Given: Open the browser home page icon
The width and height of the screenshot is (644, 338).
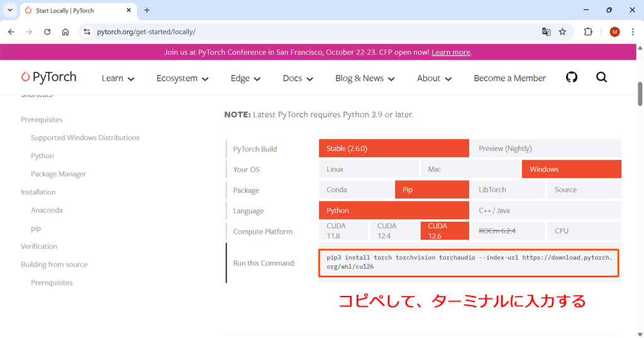Looking at the screenshot, I should [x=65, y=31].
